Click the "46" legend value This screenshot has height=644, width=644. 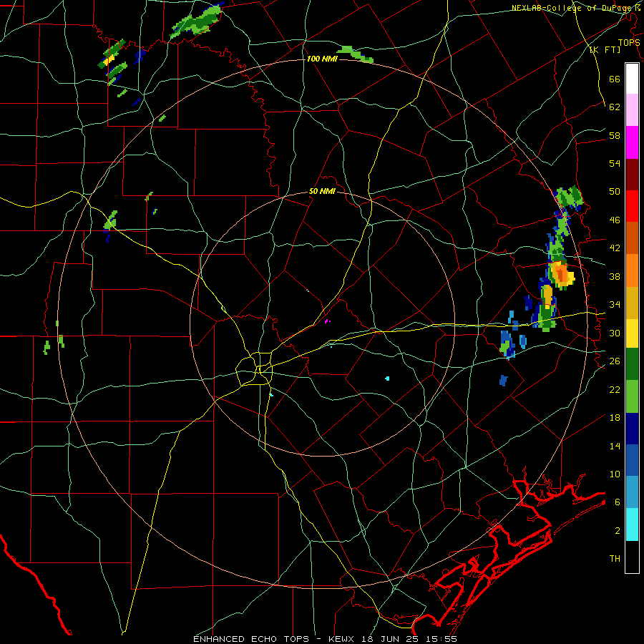coord(615,220)
